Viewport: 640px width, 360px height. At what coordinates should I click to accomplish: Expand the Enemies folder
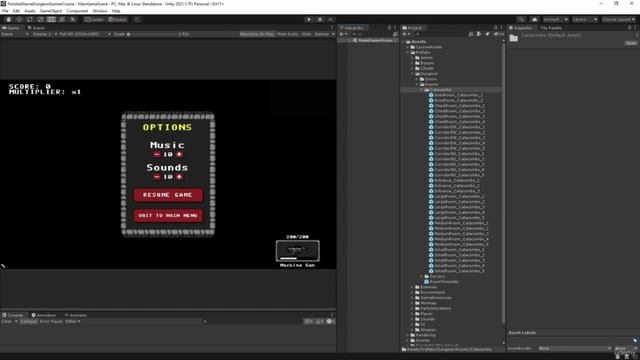[412, 287]
